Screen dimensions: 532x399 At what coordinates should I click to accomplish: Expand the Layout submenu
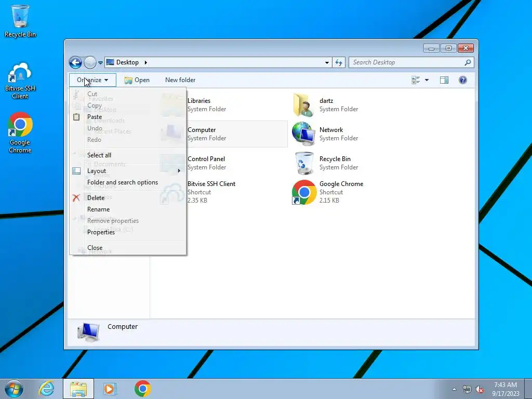pyautogui.click(x=128, y=170)
